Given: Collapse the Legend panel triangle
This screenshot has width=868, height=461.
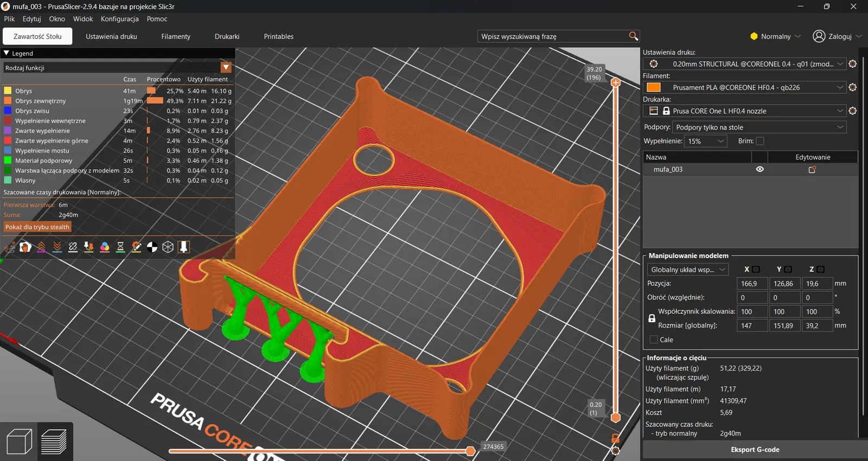Looking at the screenshot, I should (7, 53).
